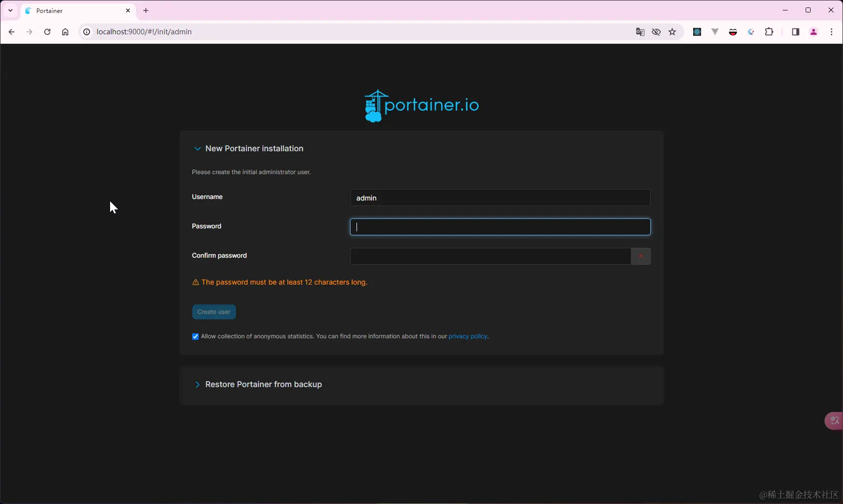The height and width of the screenshot is (504, 843).
Task: Go forward to the next page
Action: coord(29,32)
